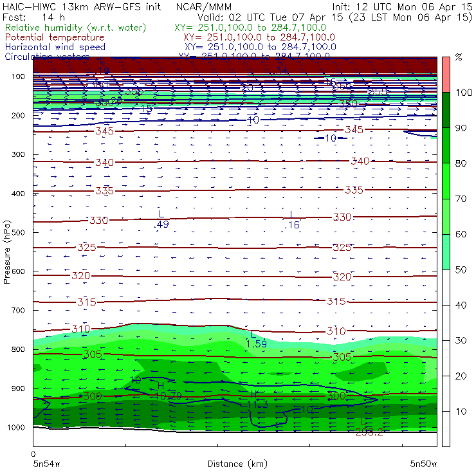Click 'Relative humidity (w.r.t. water)' legend label
The height and width of the screenshot is (476, 476).
tap(76, 28)
